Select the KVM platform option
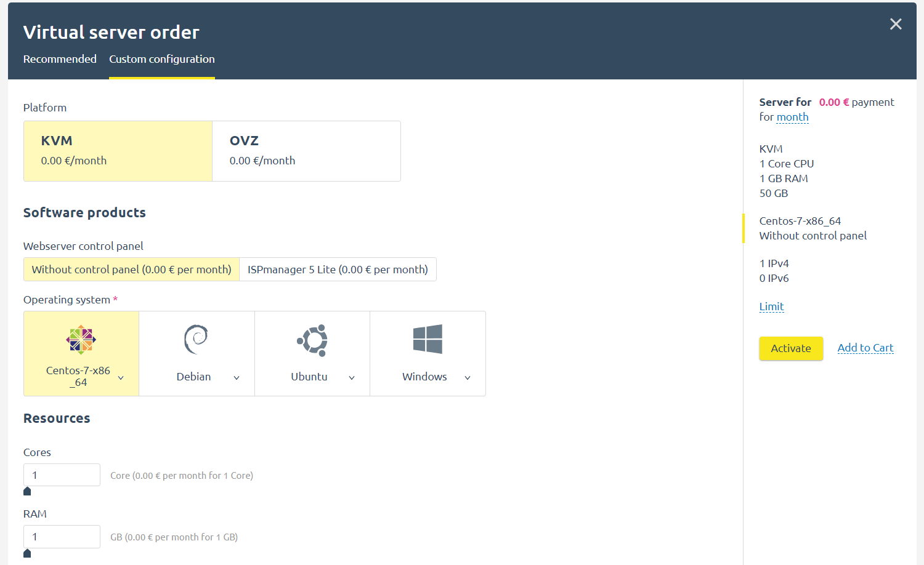924x565 pixels. point(118,151)
